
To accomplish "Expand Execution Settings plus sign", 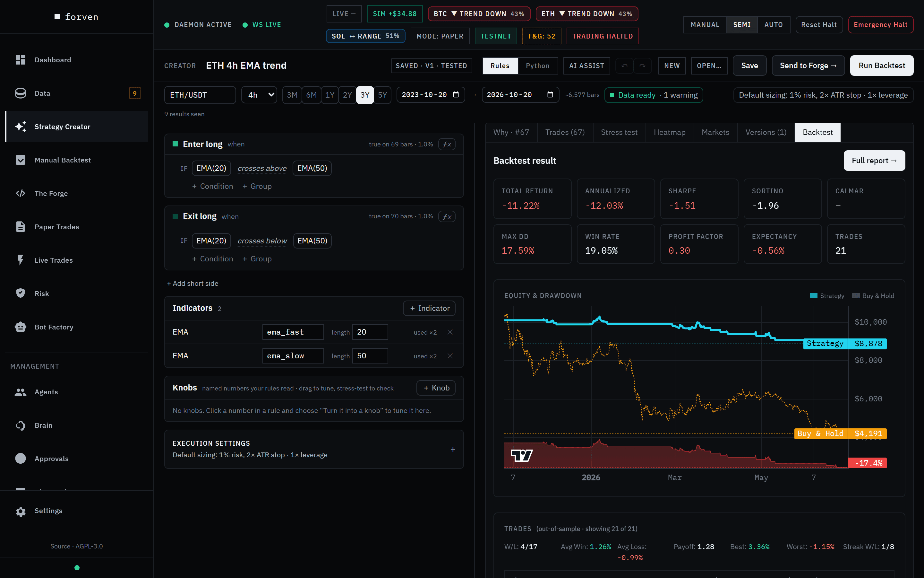I will point(453,450).
